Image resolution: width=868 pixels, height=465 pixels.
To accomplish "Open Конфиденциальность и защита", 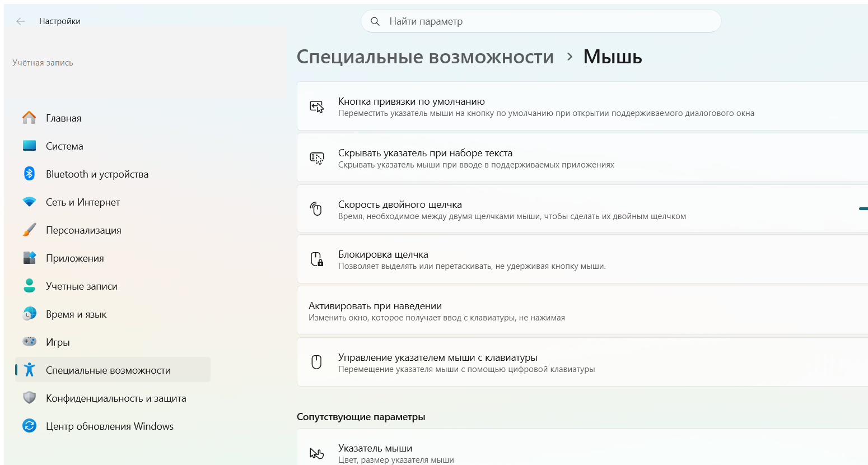I will click(113, 398).
